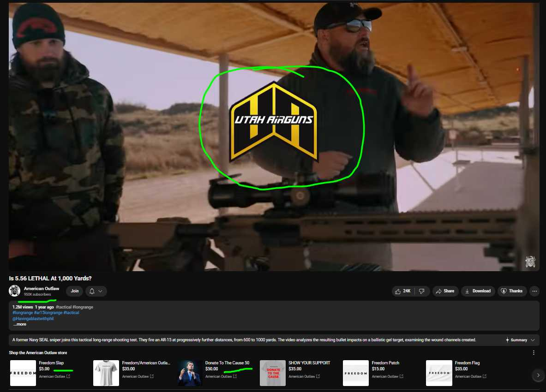The width and height of the screenshot is (546, 392).
Task: Click the channel watermark in video corner
Action: (x=530, y=261)
